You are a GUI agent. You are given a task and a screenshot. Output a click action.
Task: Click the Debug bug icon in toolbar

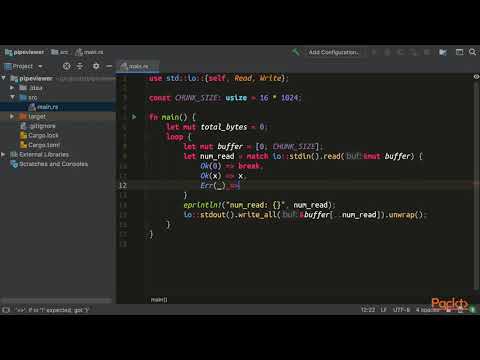click(x=387, y=52)
